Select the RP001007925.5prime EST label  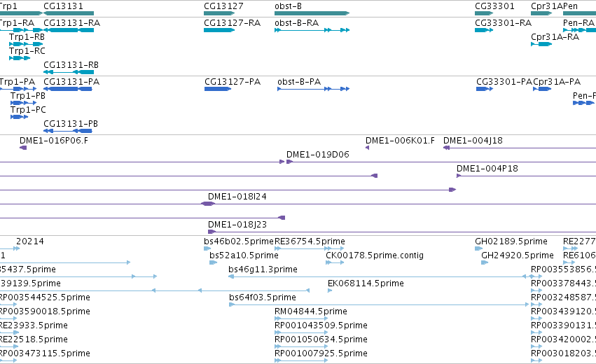(x=321, y=353)
